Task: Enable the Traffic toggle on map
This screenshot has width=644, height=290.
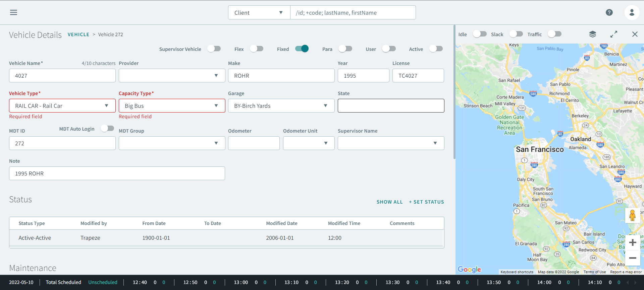Action: coord(554,34)
